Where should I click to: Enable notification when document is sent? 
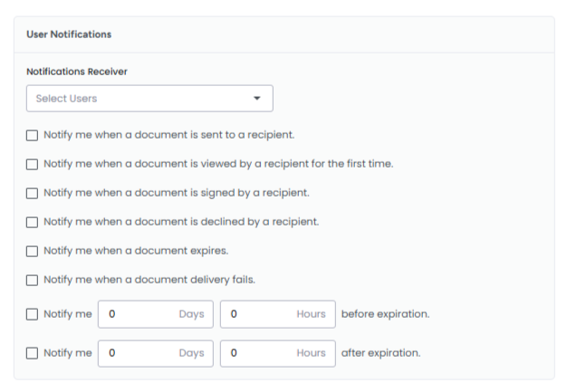tap(32, 135)
